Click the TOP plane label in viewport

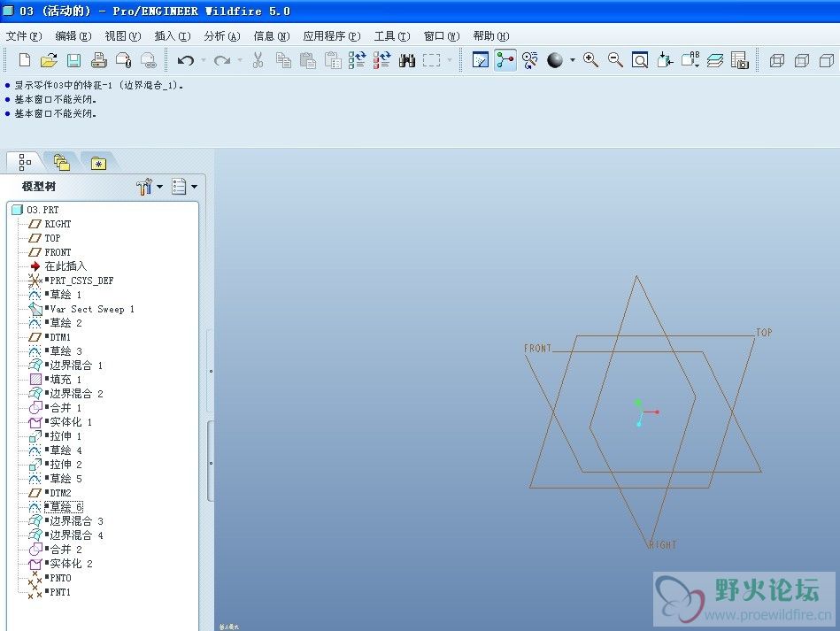click(764, 333)
